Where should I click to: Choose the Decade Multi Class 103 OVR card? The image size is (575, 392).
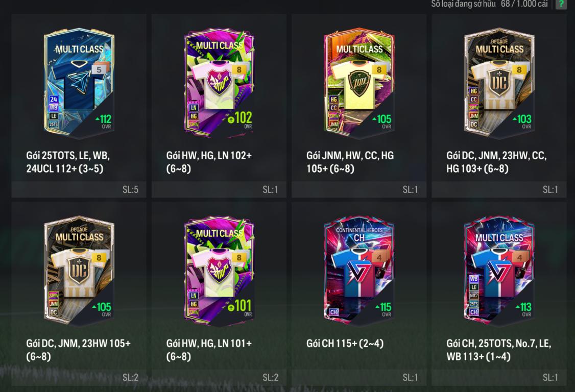499,83
